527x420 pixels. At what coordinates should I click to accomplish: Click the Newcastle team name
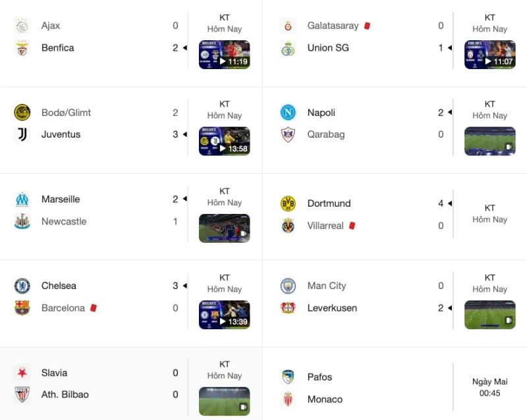point(64,221)
